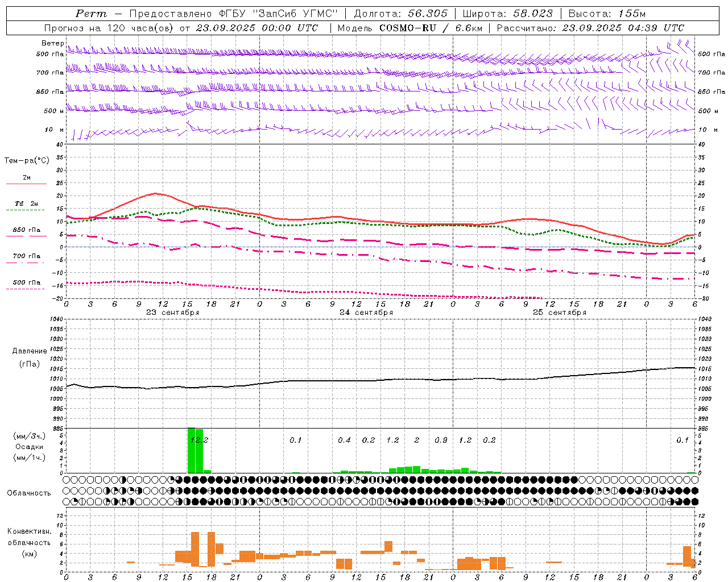Click the Долгота: 56.305 value
Viewport: 728px width, 582px height.
[401, 14]
